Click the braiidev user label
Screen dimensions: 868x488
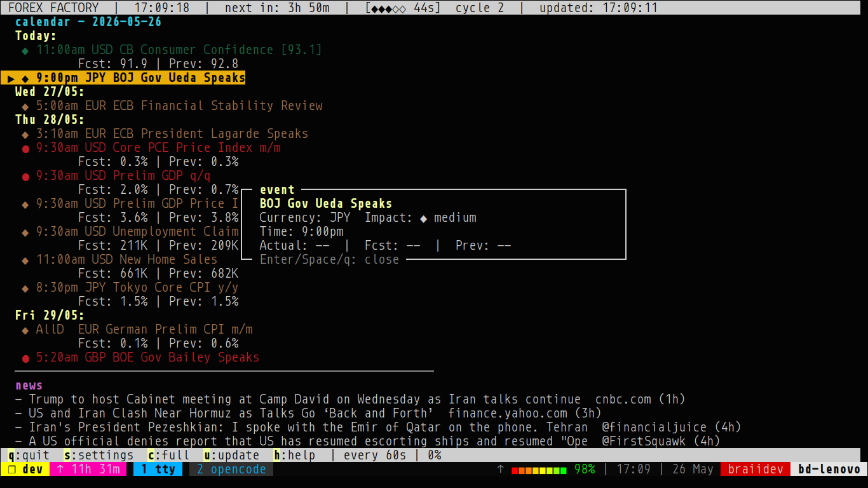tap(756, 469)
